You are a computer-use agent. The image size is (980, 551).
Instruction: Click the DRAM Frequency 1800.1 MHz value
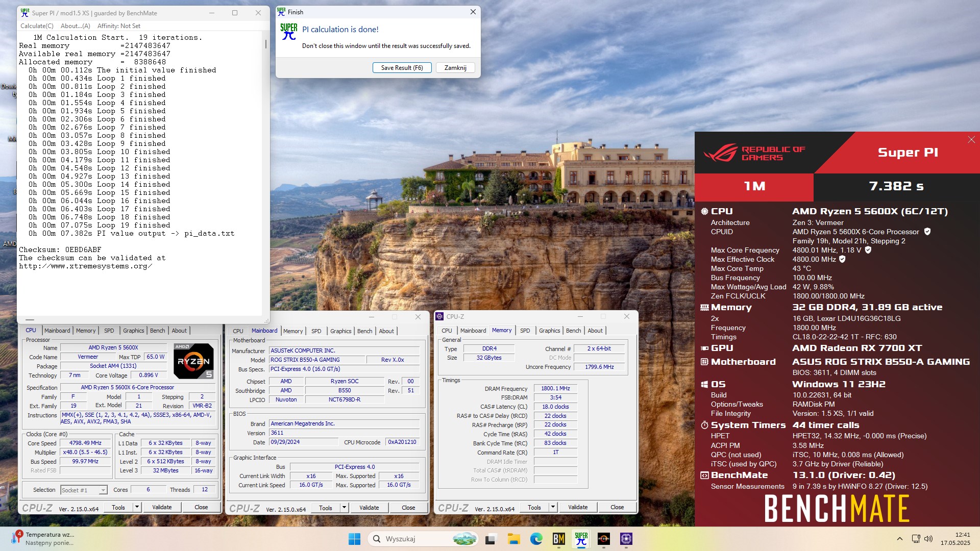pyautogui.click(x=555, y=388)
